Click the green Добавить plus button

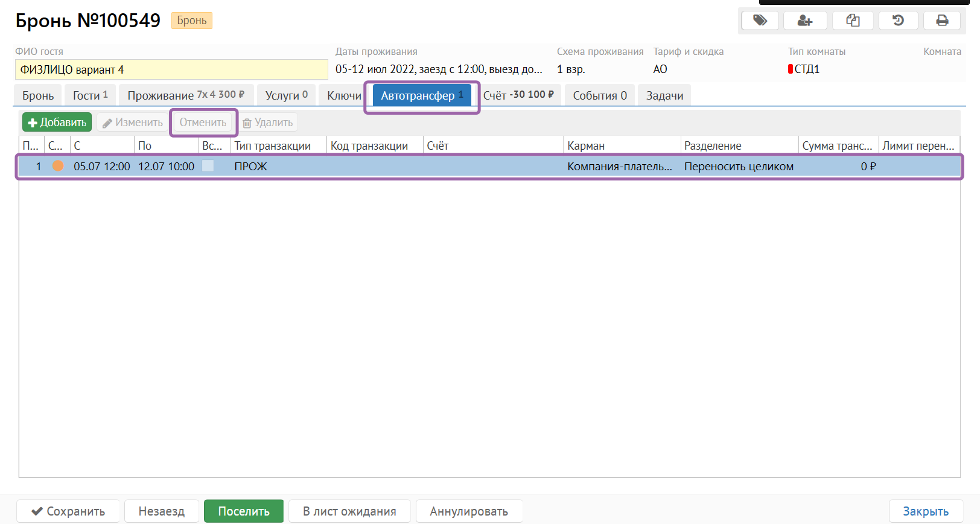point(57,123)
